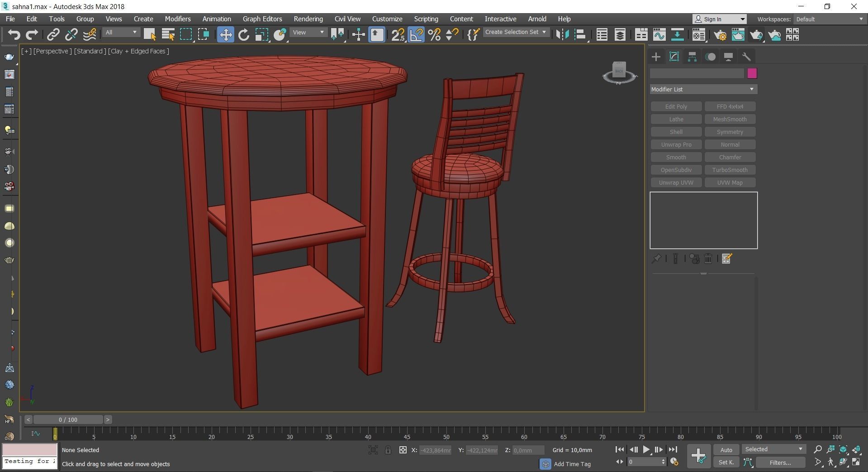Click the Undo arrow icon
Image resolution: width=868 pixels, height=472 pixels.
(x=14, y=35)
